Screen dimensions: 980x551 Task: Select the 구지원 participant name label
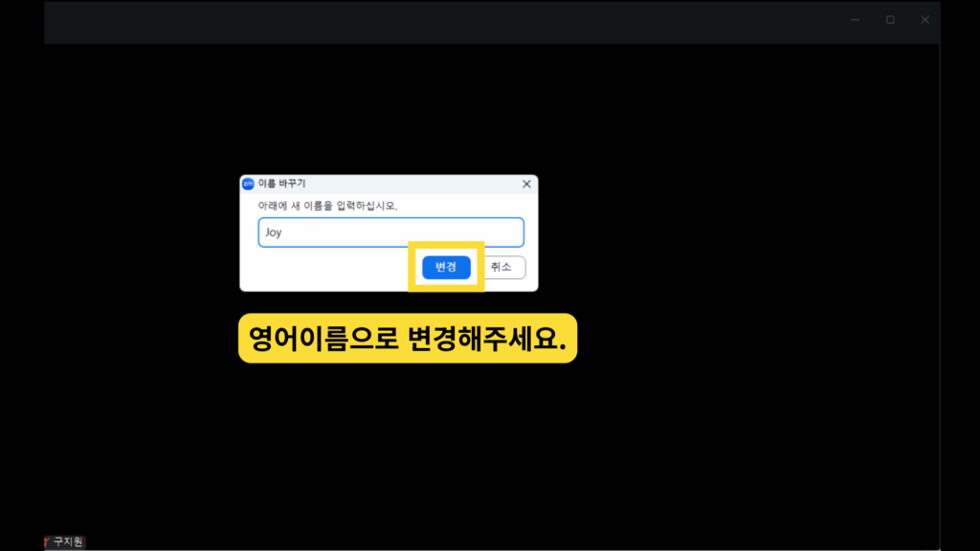[68, 541]
